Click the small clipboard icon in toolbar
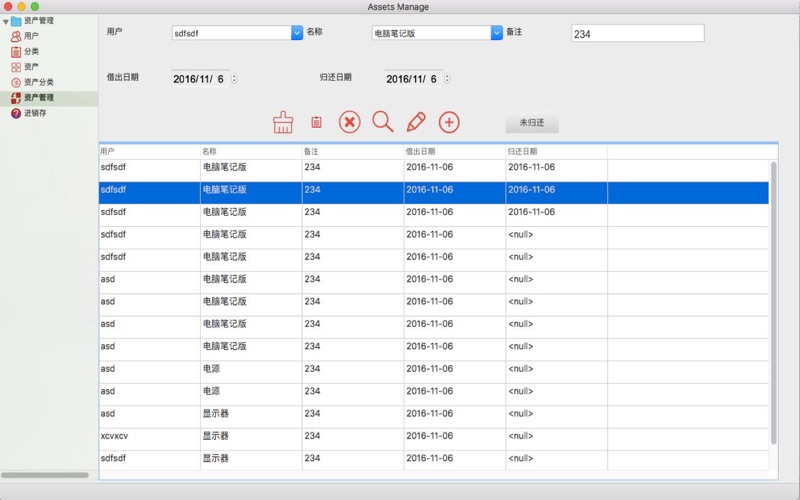This screenshot has height=500, width=800. point(316,122)
